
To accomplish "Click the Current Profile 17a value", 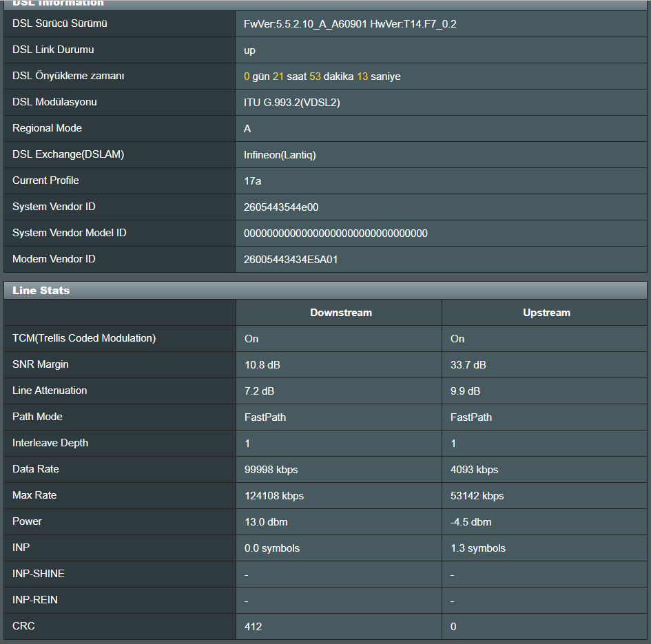I will [252, 181].
